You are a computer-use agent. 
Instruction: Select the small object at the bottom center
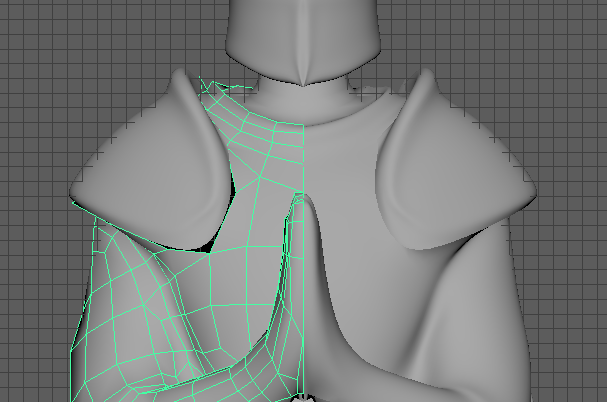(x=303, y=397)
